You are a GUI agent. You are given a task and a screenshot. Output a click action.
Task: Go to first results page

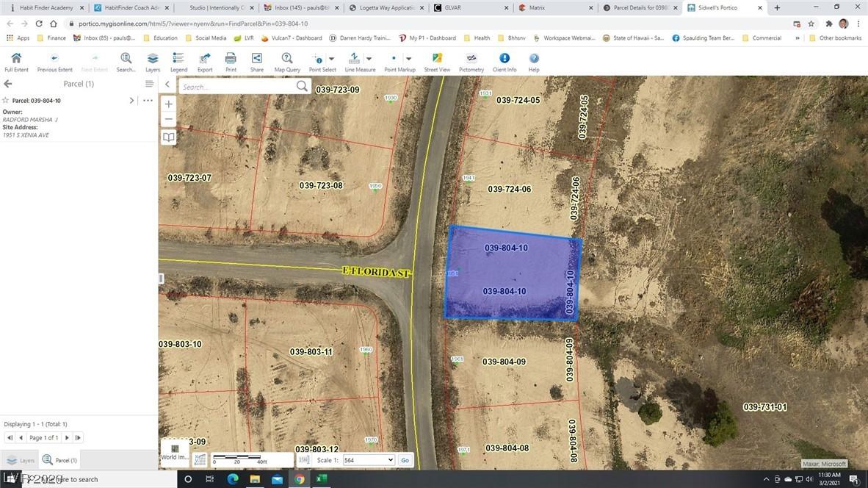[10, 437]
